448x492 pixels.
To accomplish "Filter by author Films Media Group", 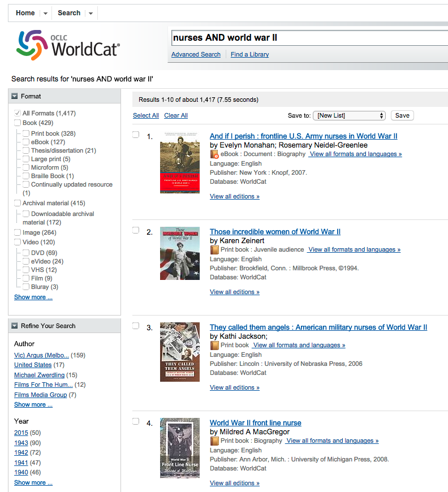I will pyautogui.click(x=41, y=395).
